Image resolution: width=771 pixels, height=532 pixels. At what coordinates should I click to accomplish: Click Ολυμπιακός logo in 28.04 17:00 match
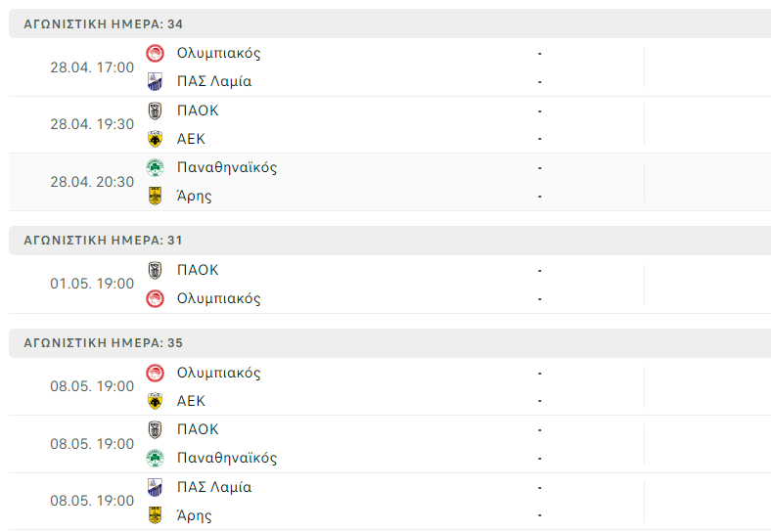coord(155,53)
